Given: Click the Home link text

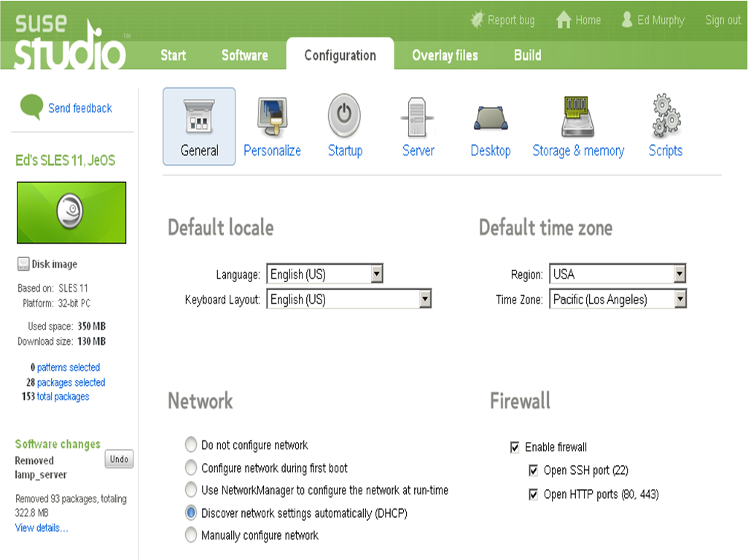Looking at the screenshot, I should (x=588, y=20).
